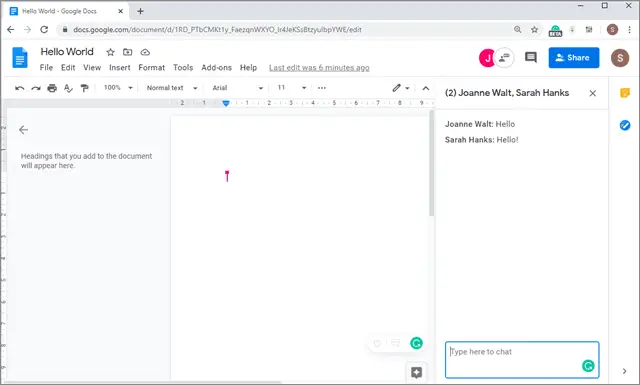Click the blue Share button
Image resolution: width=640 pixels, height=385 pixels.
[x=573, y=58]
